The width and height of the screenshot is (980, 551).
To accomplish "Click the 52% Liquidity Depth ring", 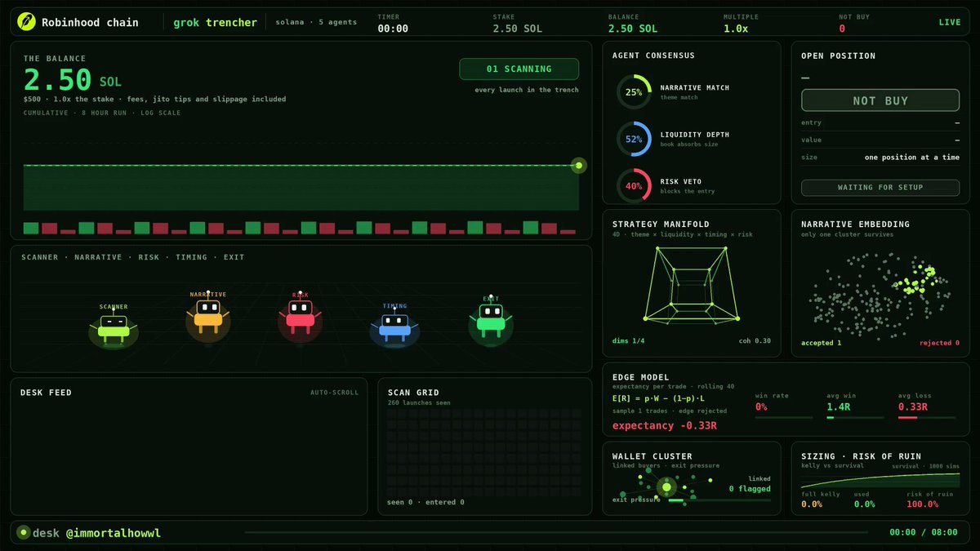I will [x=634, y=139].
